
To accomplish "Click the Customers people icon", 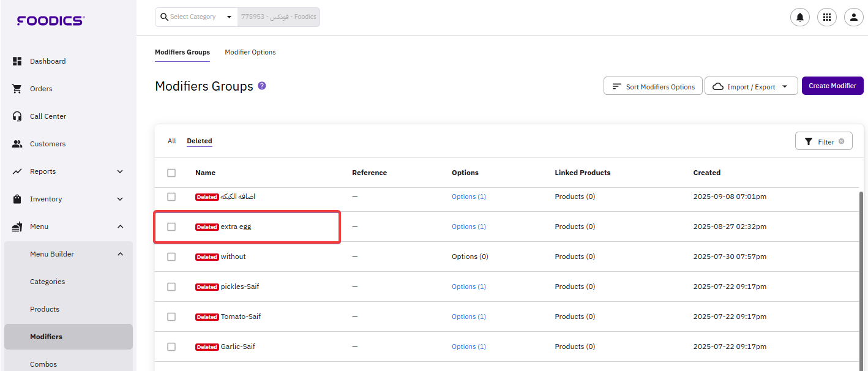I will [x=17, y=144].
